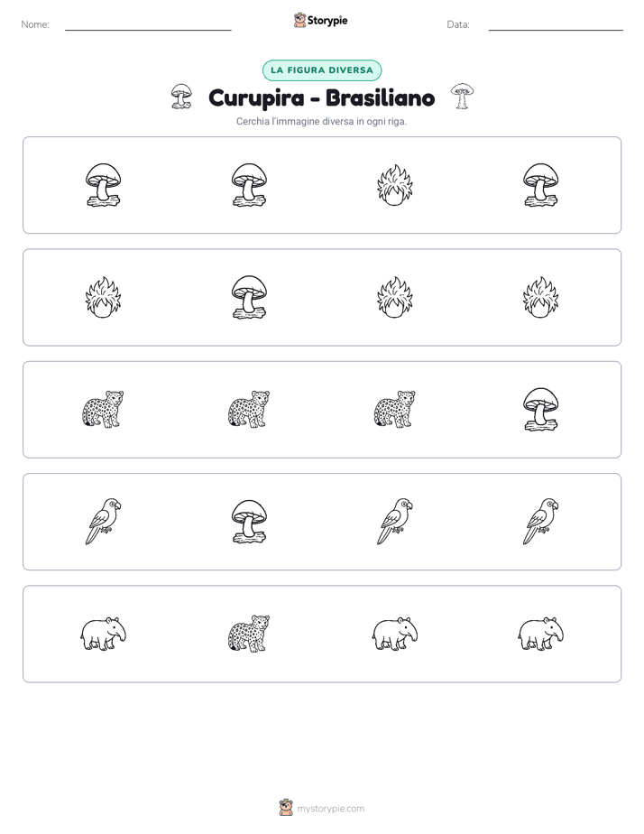Click the first jaguar in row three

coord(104,409)
